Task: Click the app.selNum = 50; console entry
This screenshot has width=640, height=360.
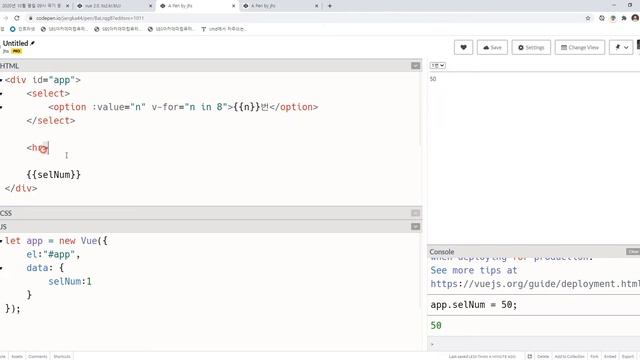Action: coord(473,305)
